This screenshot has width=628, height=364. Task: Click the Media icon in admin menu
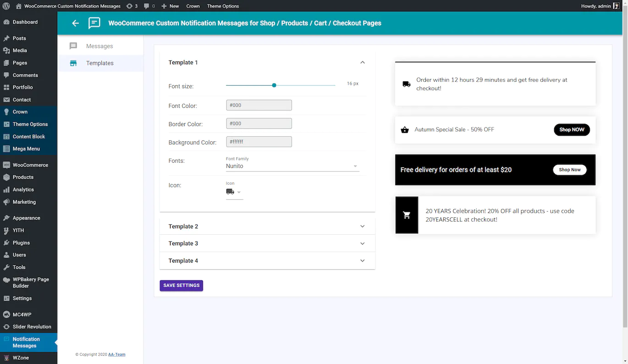[x=6, y=50]
